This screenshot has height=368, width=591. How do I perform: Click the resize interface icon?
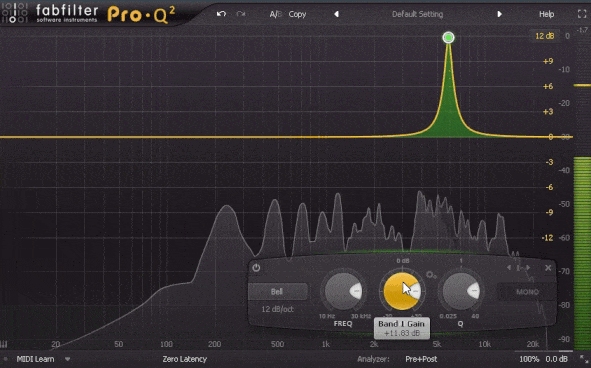click(x=583, y=359)
